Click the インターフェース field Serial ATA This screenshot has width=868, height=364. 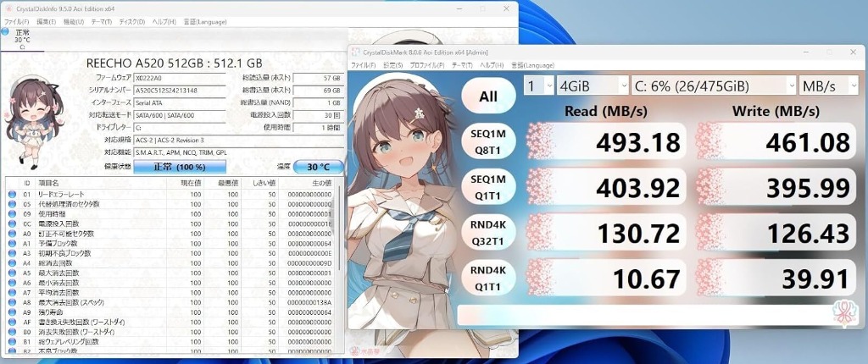coord(180,103)
